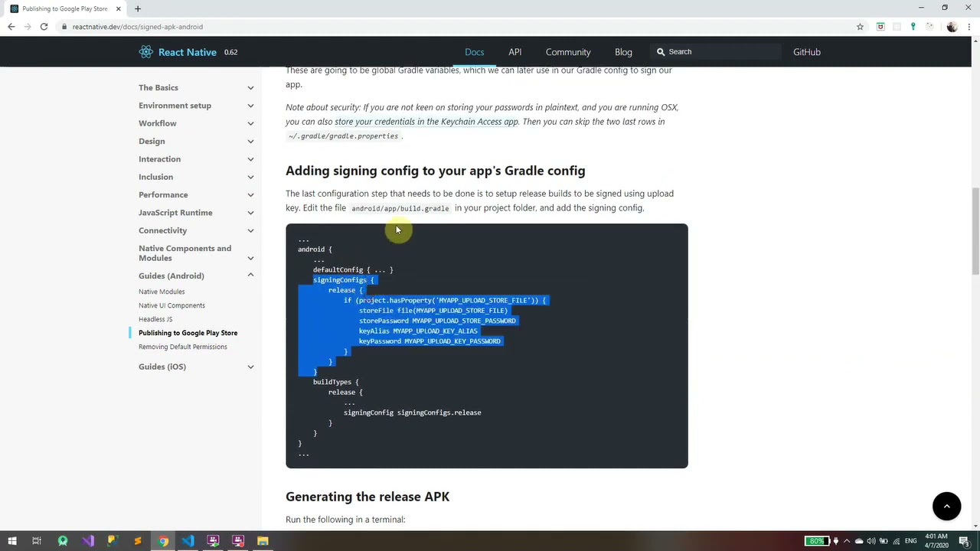Click the battery 80% indicator
The width and height of the screenshot is (980, 551).
816,541
